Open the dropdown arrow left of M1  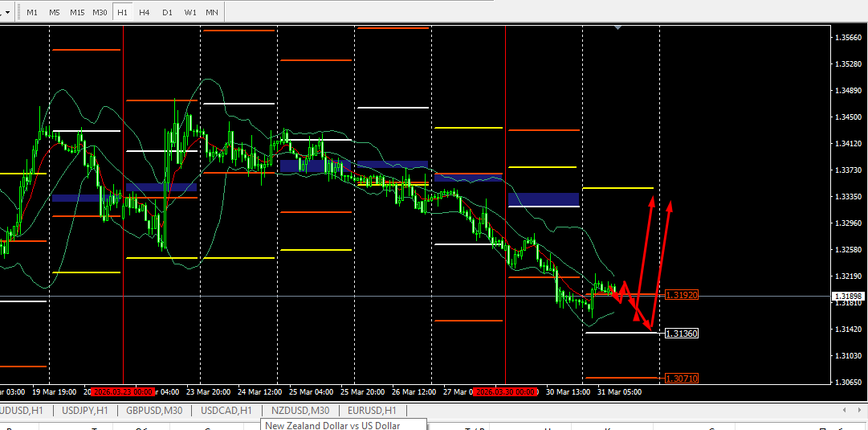(8, 11)
